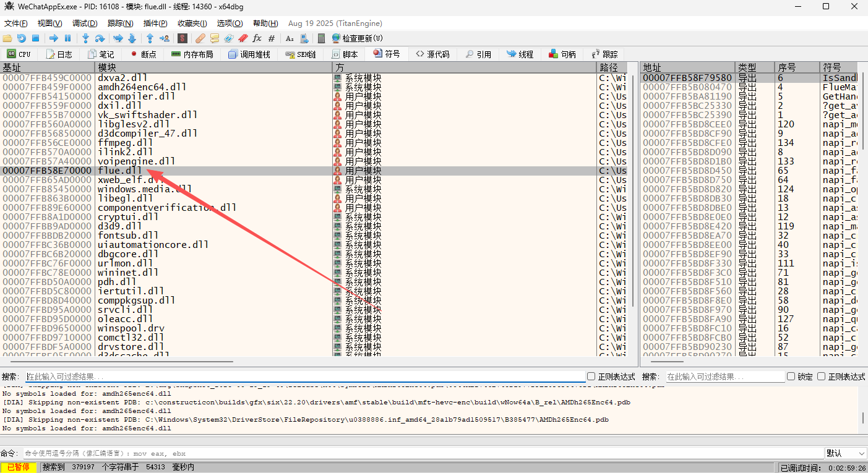This screenshot has width=868, height=473.
Task: Enable 正则表达式 checkbox for module search
Action: pos(591,377)
